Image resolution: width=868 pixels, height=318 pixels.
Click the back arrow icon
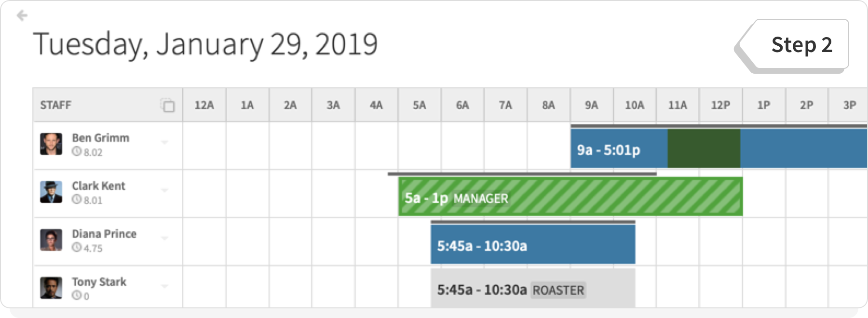(x=22, y=16)
